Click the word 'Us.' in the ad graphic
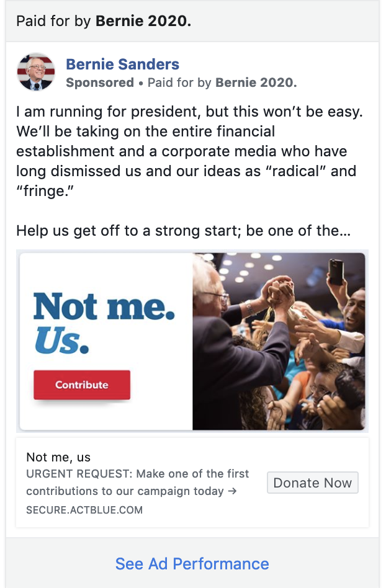This screenshot has width=386, height=588. (62, 341)
